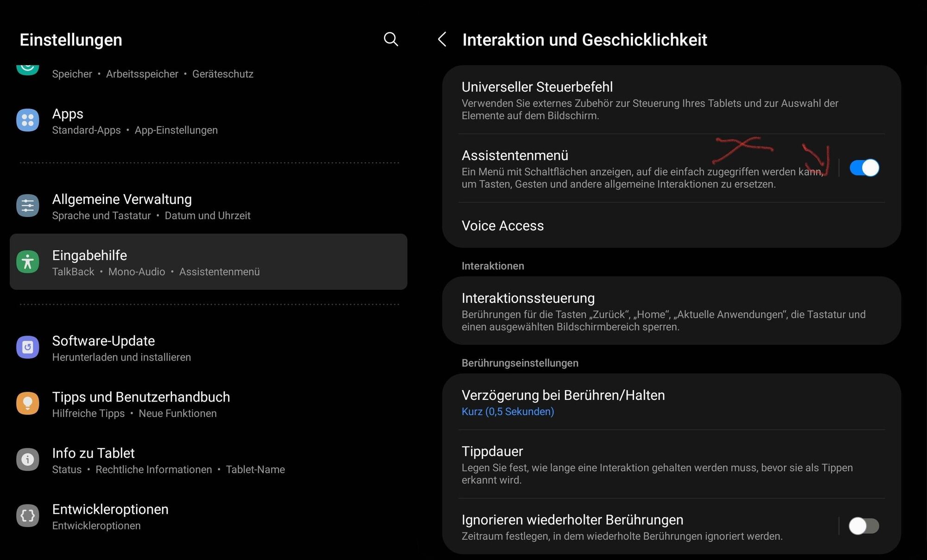Image resolution: width=927 pixels, height=560 pixels.
Task: Tap the orange lightbulb Tipps icon
Action: [28, 404]
